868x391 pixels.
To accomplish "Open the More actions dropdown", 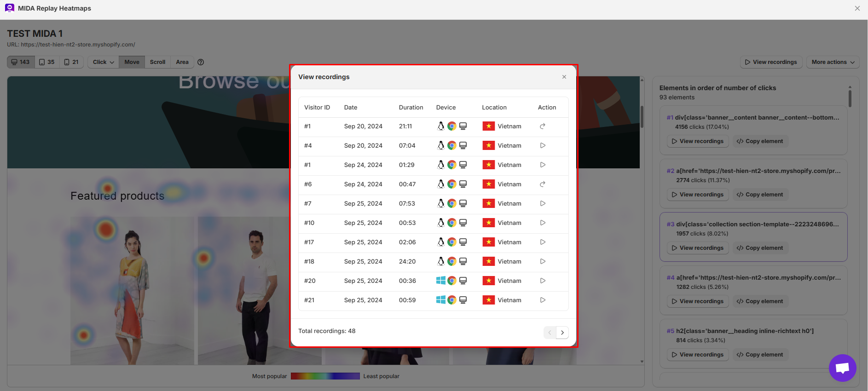I will pyautogui.click(x=833, y=62).
